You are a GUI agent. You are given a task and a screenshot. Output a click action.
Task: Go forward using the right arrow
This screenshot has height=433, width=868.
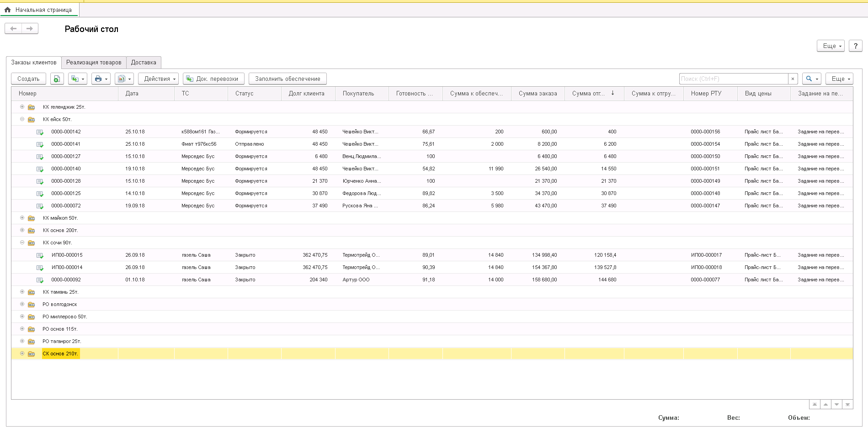pyautogui.click(x=30, y=29)
